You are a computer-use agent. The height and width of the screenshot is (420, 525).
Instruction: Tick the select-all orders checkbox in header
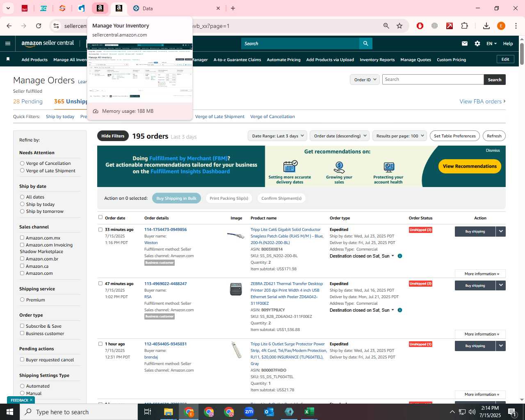point(100,217)
